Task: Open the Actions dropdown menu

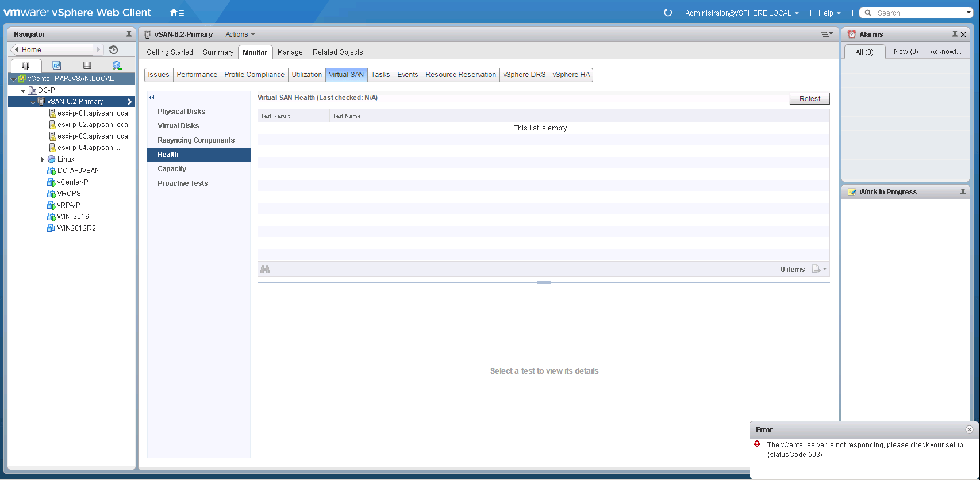Action: click(240, 34)
